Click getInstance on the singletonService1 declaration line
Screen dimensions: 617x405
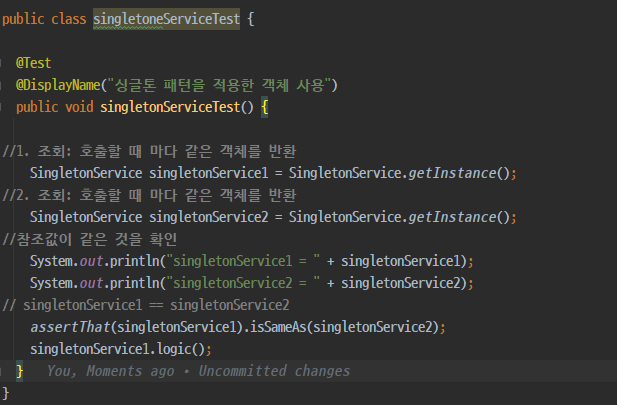pos(452,173)
